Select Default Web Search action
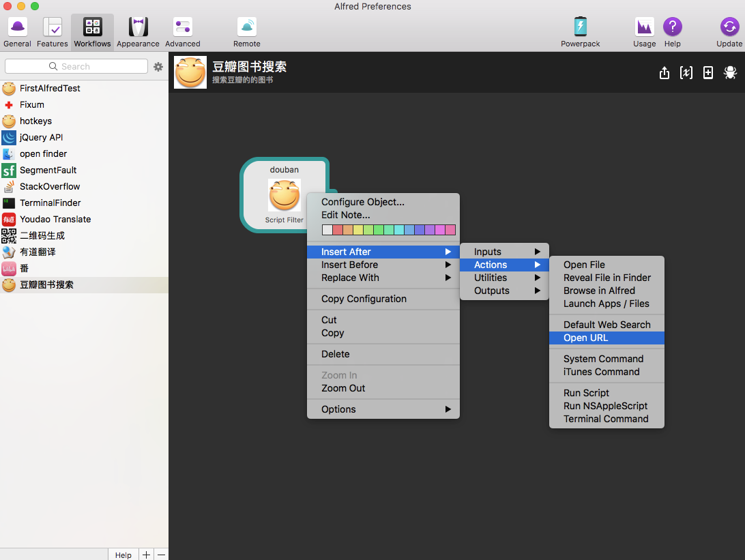Screen dimensions: 745x560 pyautogui.click(x=607, y=325)
